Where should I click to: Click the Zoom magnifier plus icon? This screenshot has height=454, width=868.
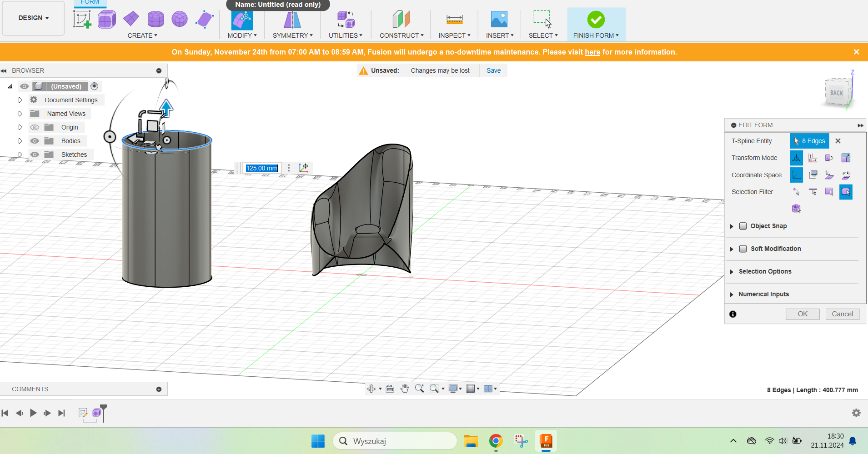419,389
